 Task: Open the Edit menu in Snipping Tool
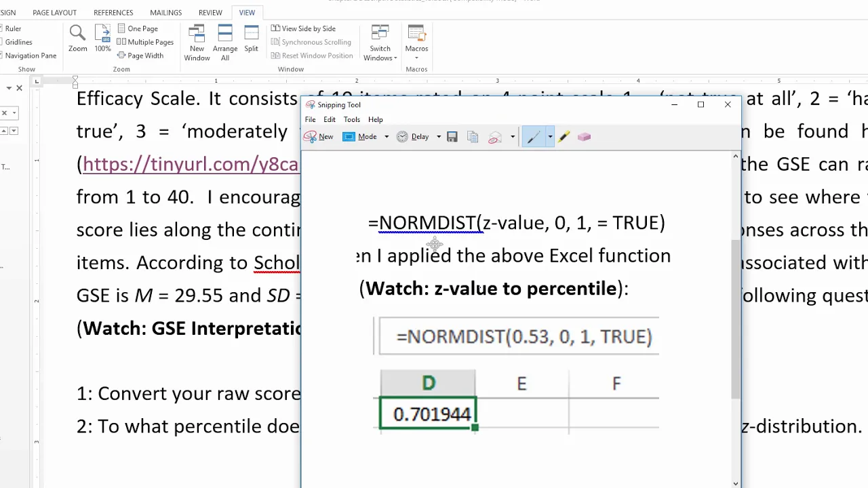point(330,119)
